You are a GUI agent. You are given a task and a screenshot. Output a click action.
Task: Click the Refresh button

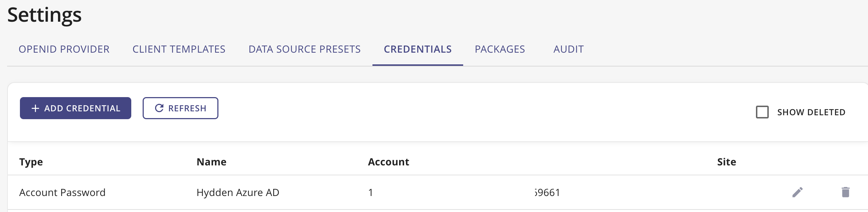pos(180,108)
